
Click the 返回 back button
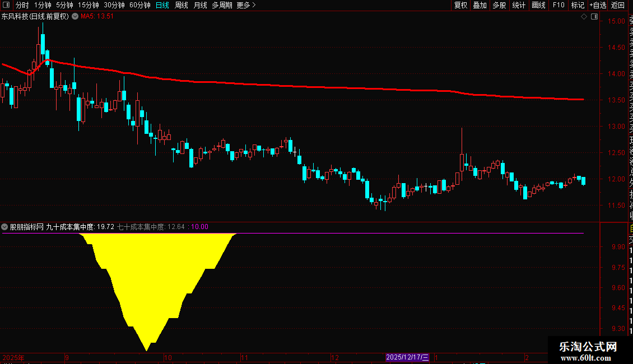(618, 5)
